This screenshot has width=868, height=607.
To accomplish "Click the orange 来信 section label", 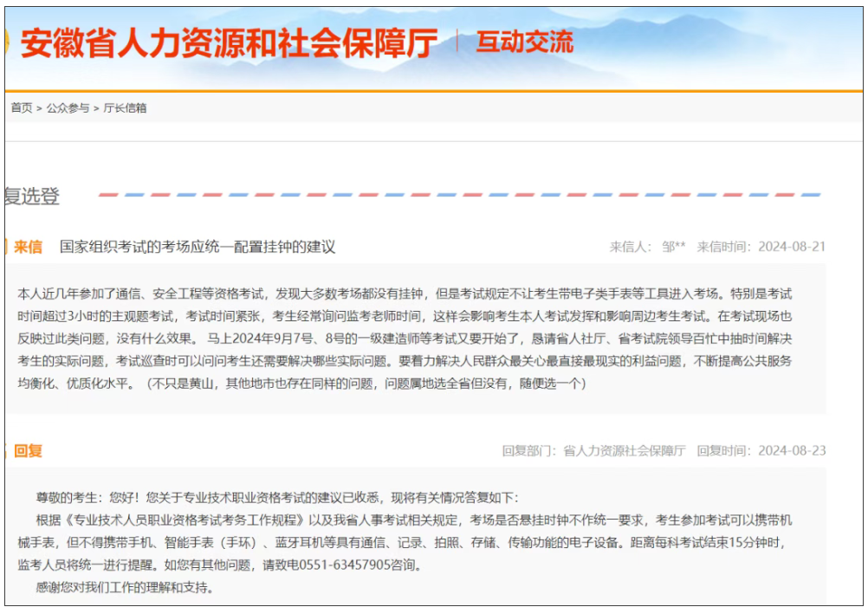I will (x=28, y=247).
